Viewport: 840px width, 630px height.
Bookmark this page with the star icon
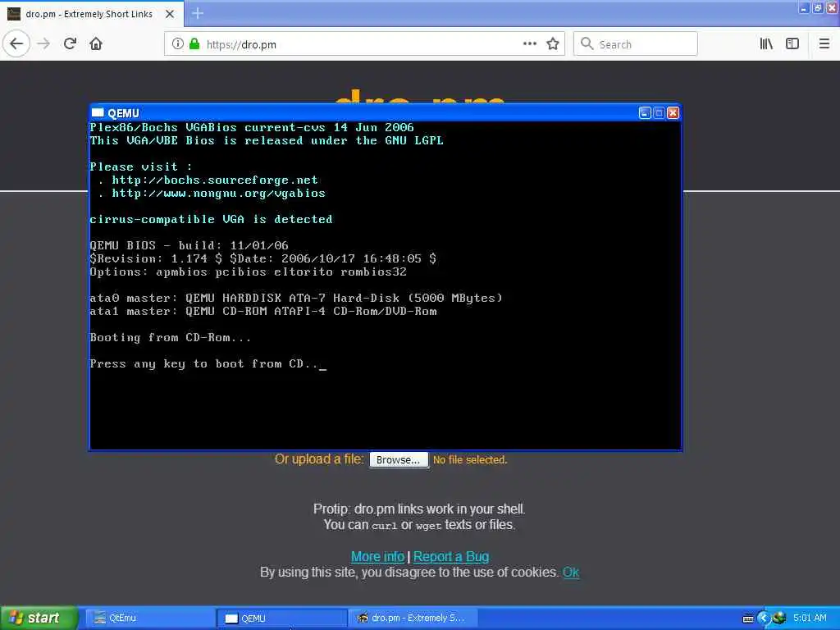click(553, 44)
